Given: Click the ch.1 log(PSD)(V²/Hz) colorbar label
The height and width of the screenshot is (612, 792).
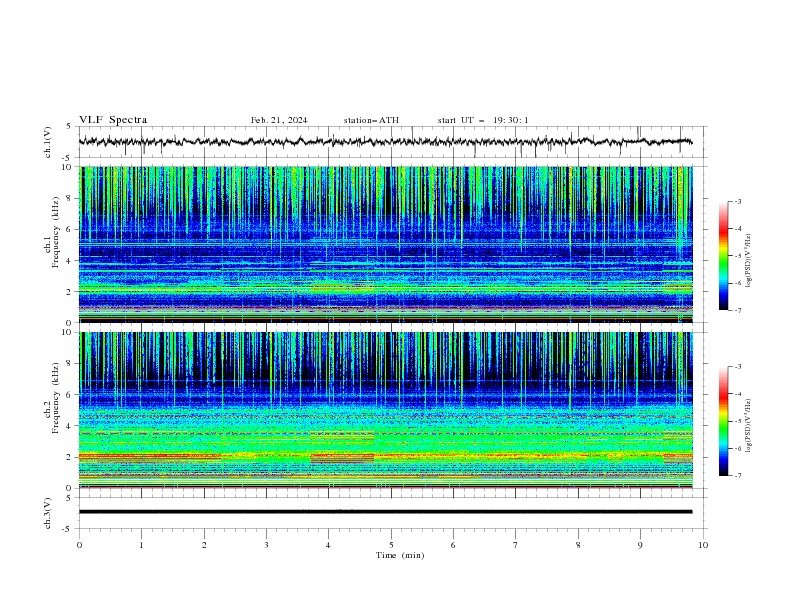Looking at the screenshot, I should click(x=748, y=261).
